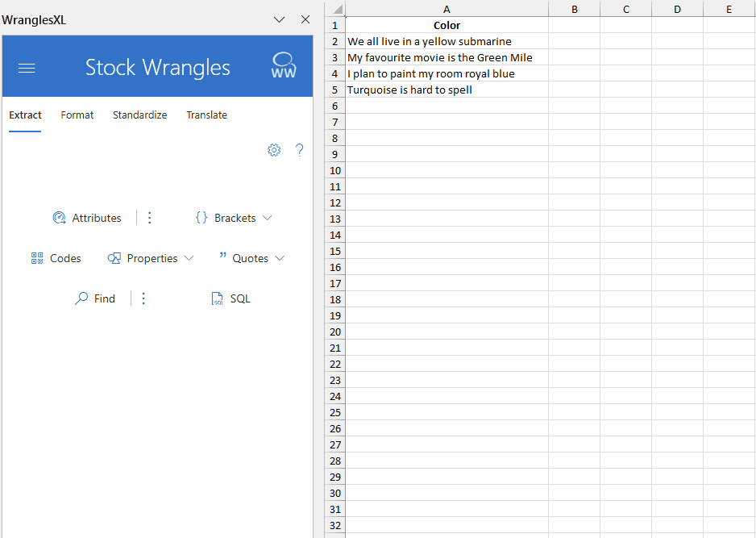The width and height of the screenshot is (756, 538).
Task: Click the 'Stock Wrangles' title text
Action: [158, 68]
